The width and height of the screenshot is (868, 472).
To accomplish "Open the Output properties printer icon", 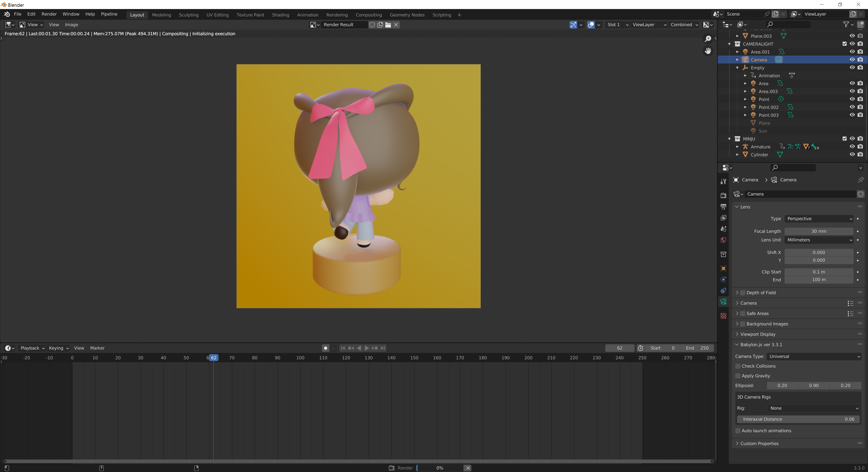I will tap(723, 206).
